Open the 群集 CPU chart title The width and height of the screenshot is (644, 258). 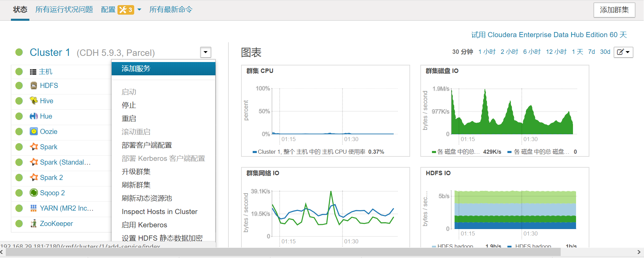tap(260, 71)
